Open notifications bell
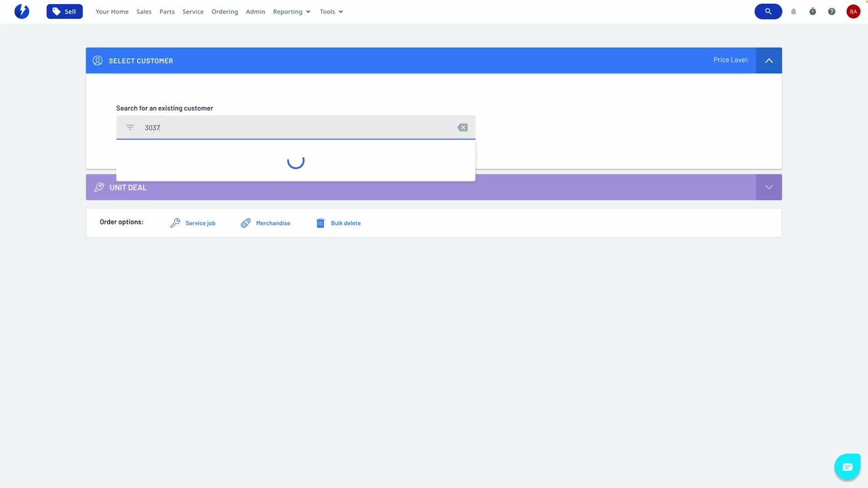The height and width of the screenshot is (488, 868). tap(793, 12)
